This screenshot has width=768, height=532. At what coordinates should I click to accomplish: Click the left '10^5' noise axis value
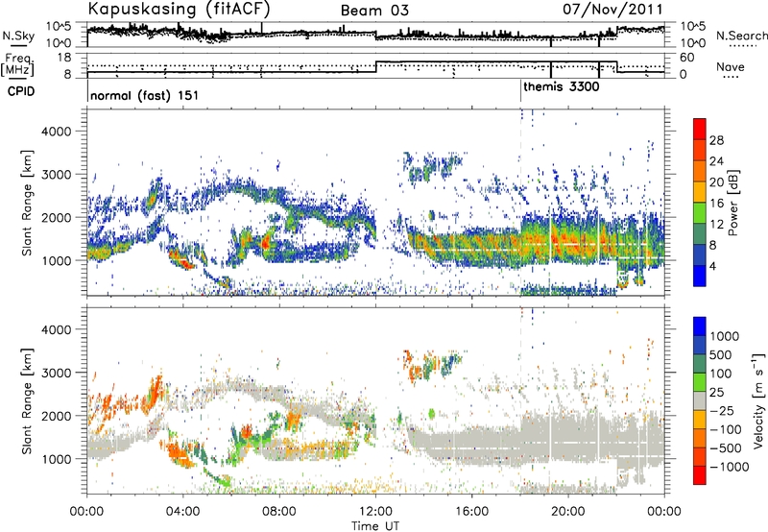tap(59, 26)
